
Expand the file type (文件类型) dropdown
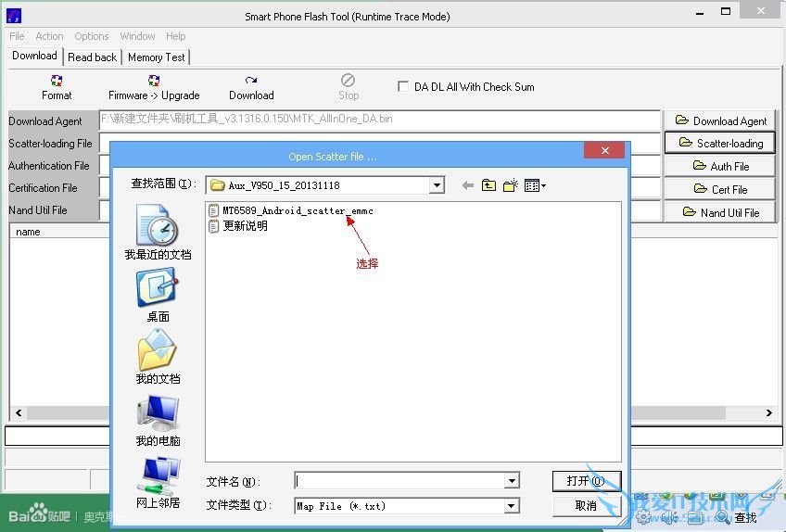point(512,505)
